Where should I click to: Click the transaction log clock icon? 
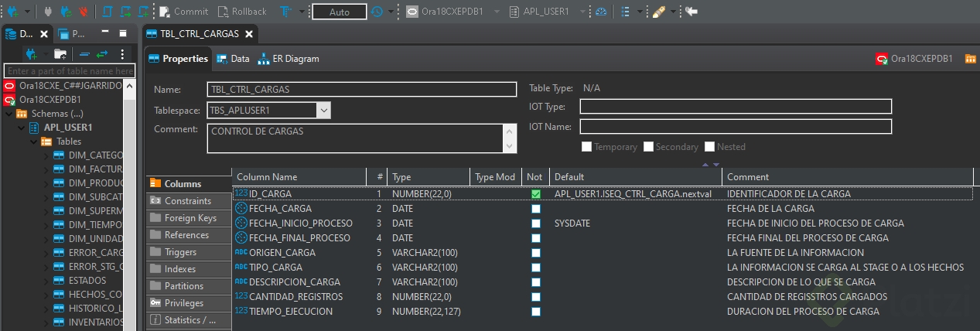coord(377,12)
